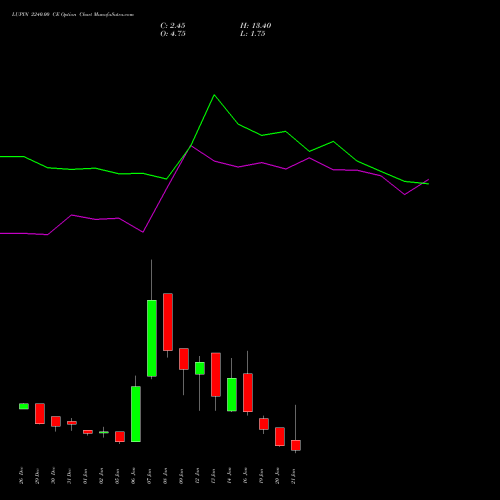Click the 13 Jan date label
The width and height of the screenshot is (500, 500).
(x=214, y=476)
